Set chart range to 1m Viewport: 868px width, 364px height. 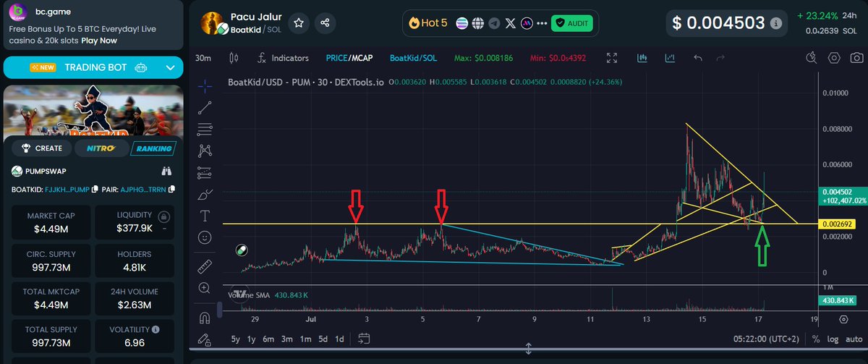[305, 339]
